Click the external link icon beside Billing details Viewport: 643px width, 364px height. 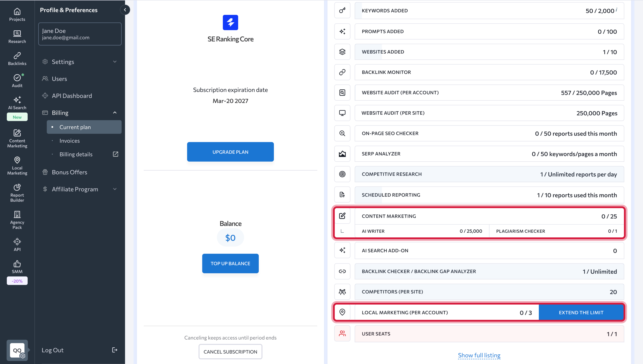[x=115, y=154]
